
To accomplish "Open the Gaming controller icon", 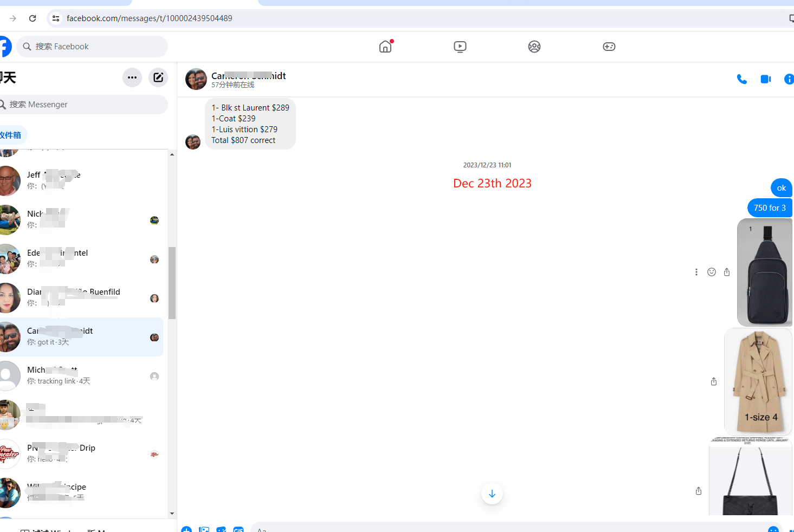I will [x=609, y=47].
